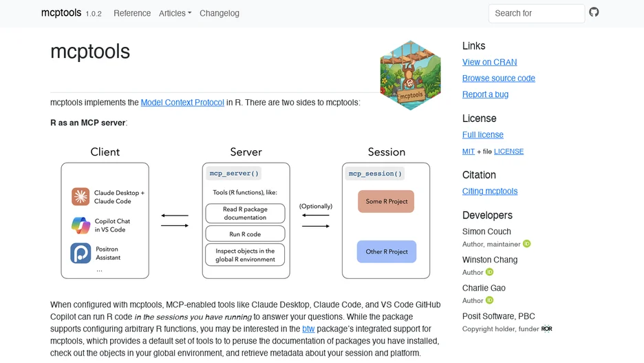The image size is (644, 363).
Task: Click the Copilot Chat icon in diagram
Action: point(80,225)
